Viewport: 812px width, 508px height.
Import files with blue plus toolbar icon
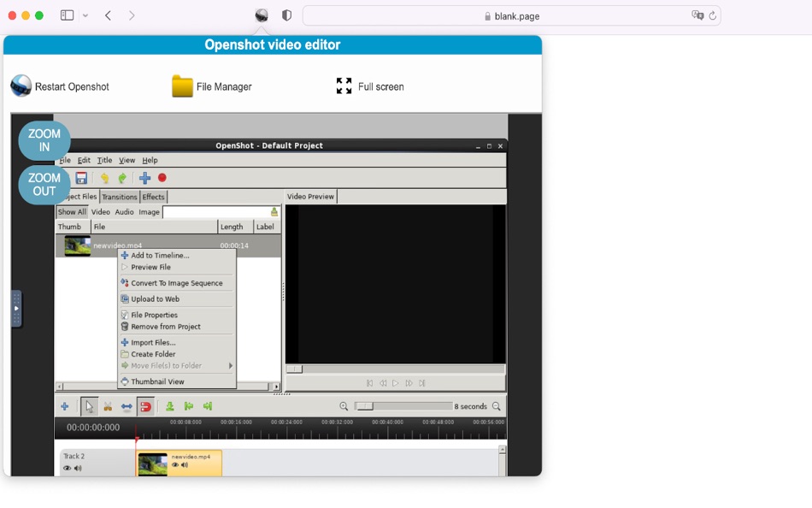[x=144, y=178]
